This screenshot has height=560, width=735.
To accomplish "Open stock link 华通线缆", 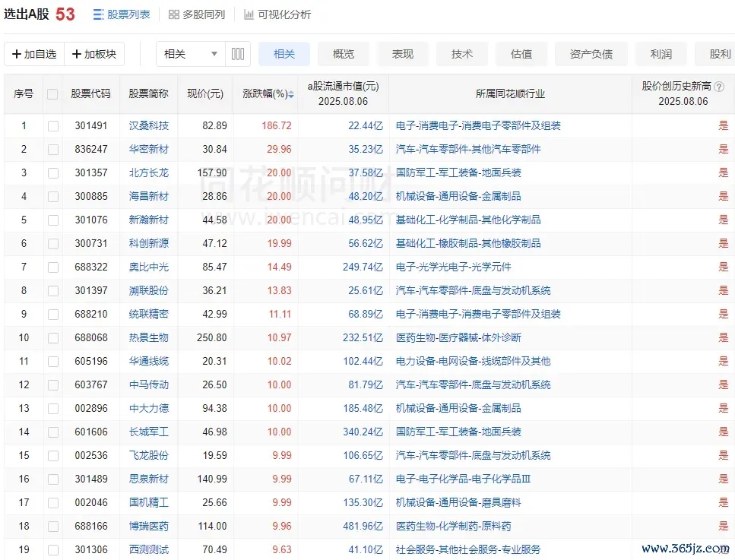I will click(x=148, y=361).
